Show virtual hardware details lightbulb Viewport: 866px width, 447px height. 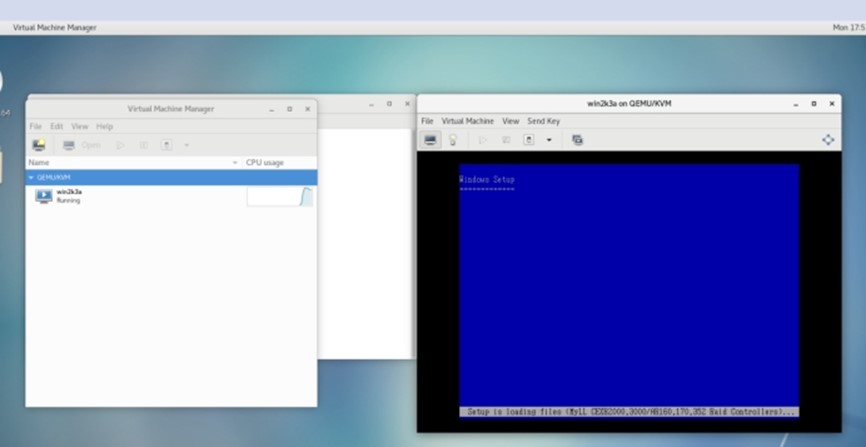coord(452,140)
